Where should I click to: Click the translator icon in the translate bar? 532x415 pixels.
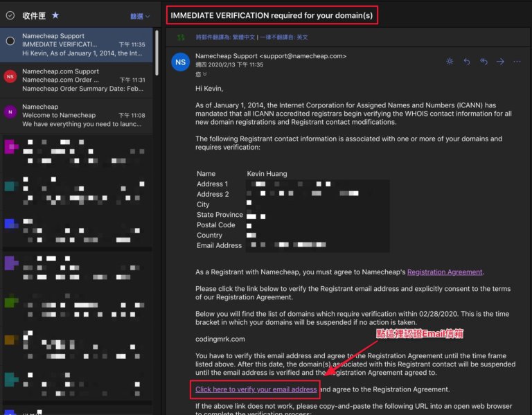[x=181, y=37]
